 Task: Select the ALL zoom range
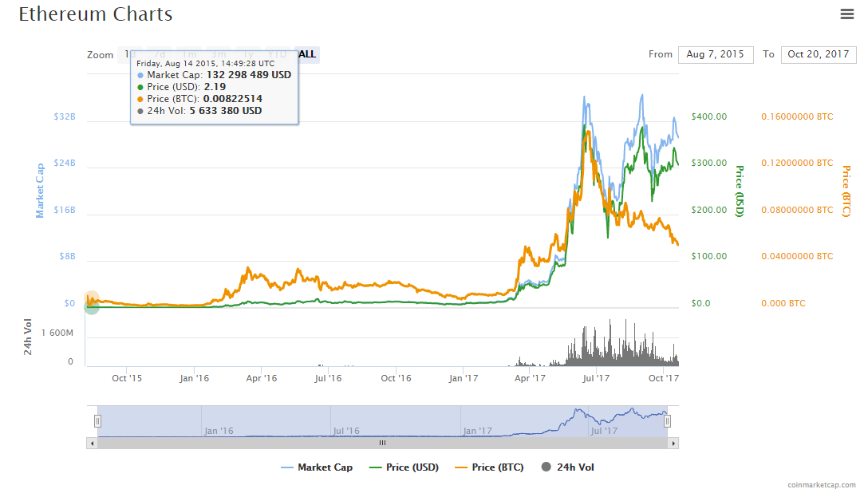[307, 54]
